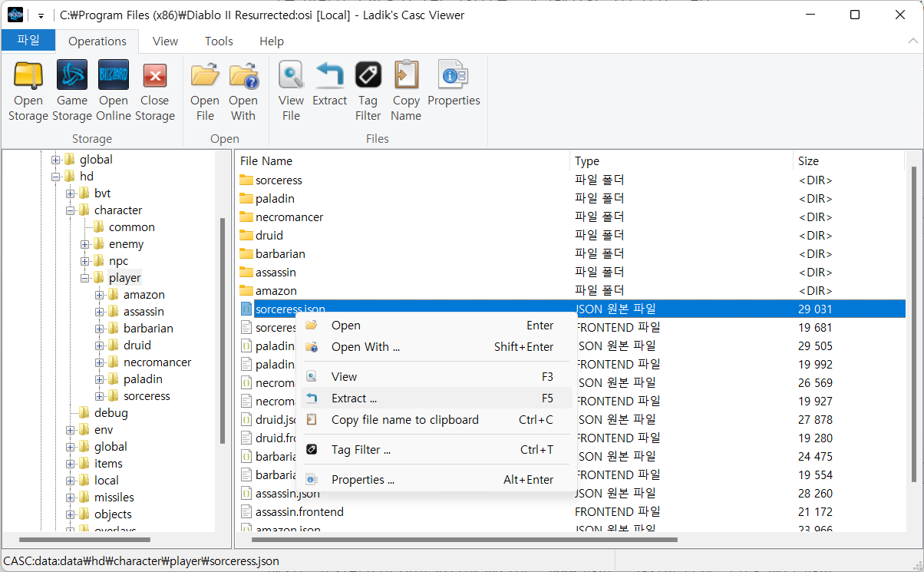Expand the enemy tree node

coord(85,244)
